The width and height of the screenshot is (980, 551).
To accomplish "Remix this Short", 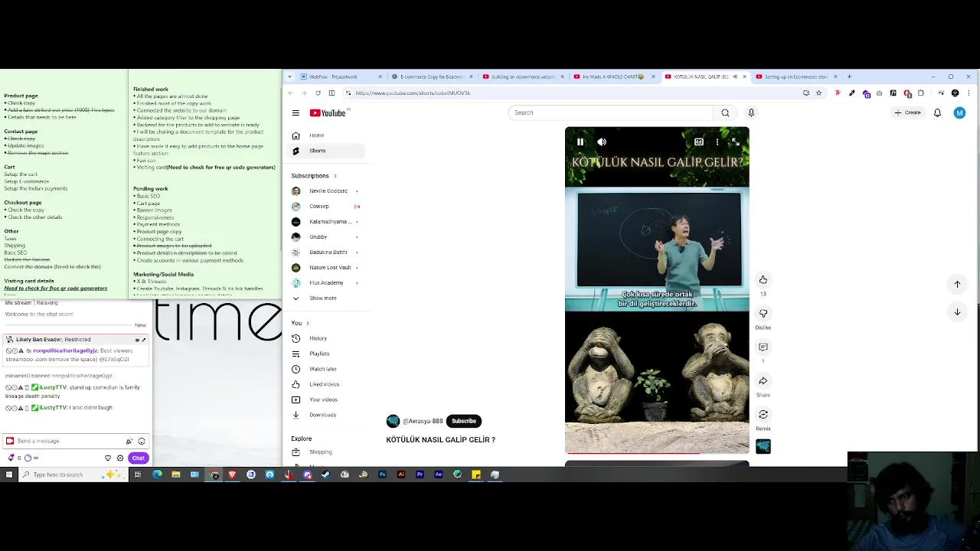I will (x=763, y=414).
